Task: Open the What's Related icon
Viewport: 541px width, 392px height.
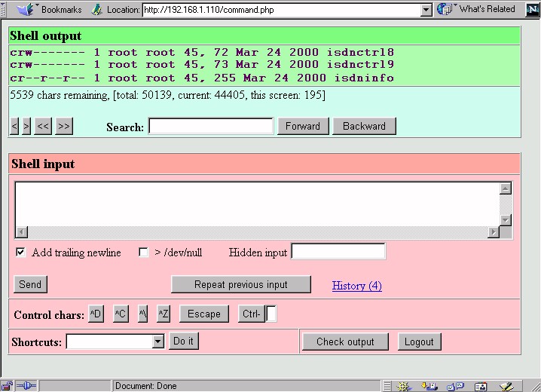Action: [447, 9]
